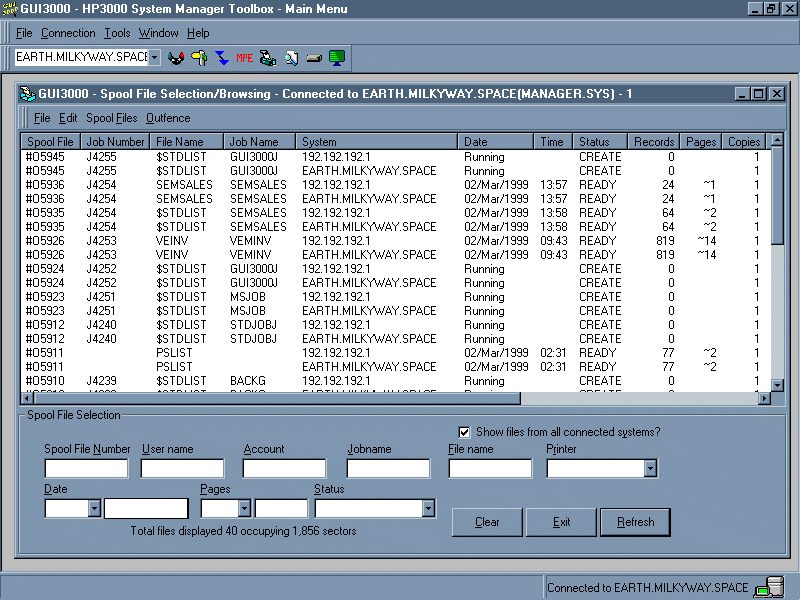Click the Clear button
800x600 pixels.
(x=487, y=522)
